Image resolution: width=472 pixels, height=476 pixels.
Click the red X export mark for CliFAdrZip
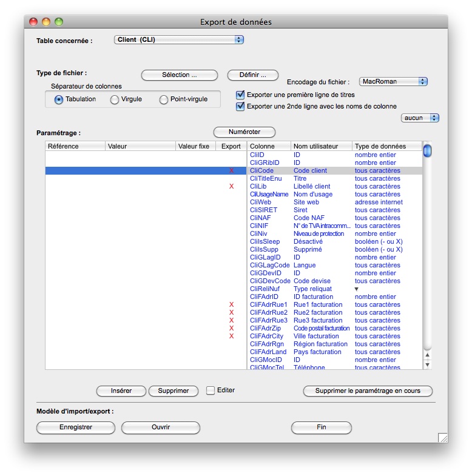[x=231, y=329]
